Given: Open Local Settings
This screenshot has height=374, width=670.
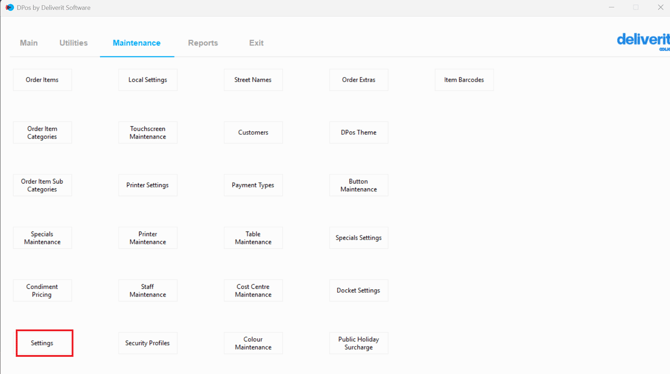Looking at the screenshot, I should coord(148,80).
